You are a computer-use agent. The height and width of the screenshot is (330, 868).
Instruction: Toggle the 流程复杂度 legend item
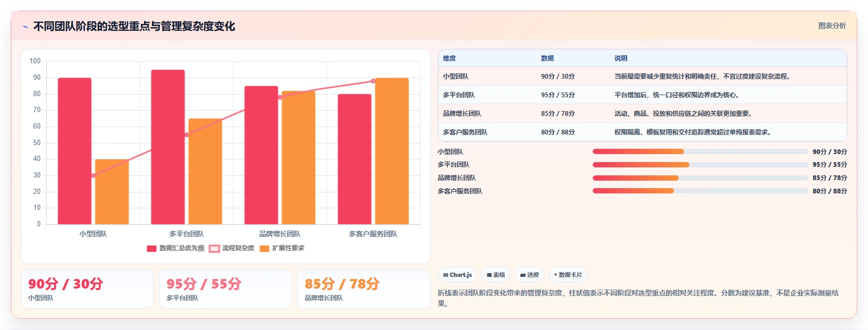coord(232,248)
